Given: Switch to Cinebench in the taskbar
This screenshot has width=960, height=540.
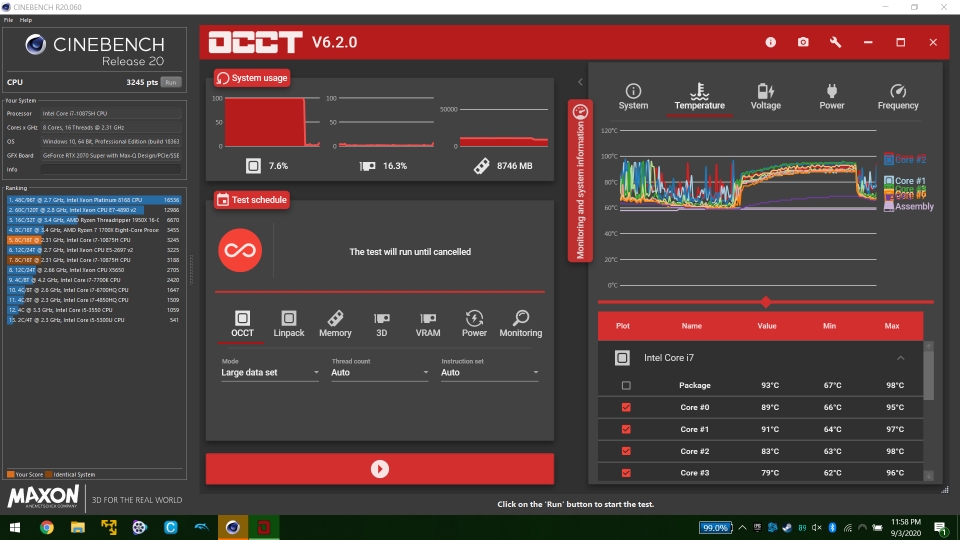Looking at the screenshot, I should [233, 527].
